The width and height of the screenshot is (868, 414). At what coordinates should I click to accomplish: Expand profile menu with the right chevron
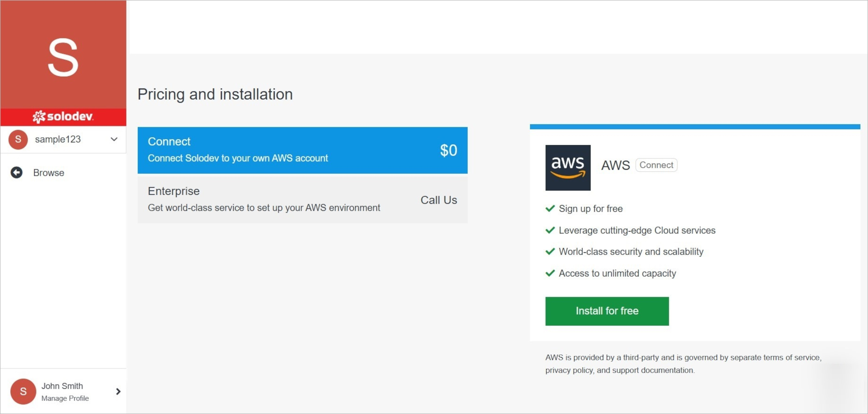[x=118, y=391]
